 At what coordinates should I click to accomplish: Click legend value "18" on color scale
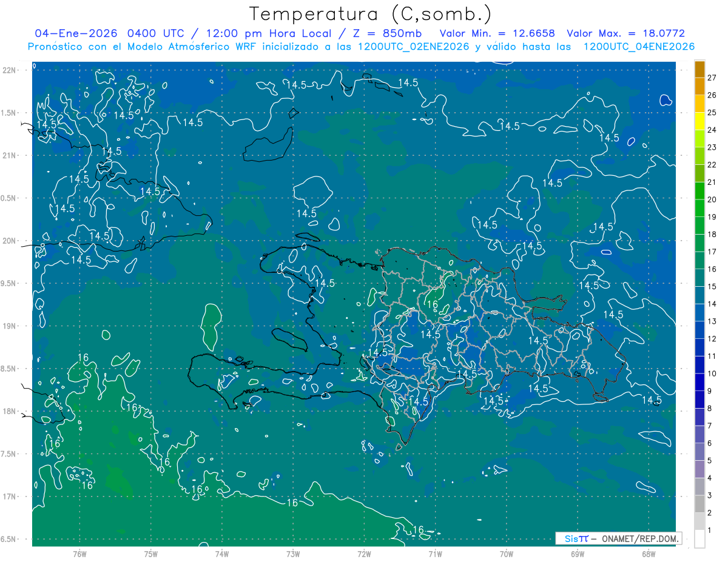tap(712, 234)
